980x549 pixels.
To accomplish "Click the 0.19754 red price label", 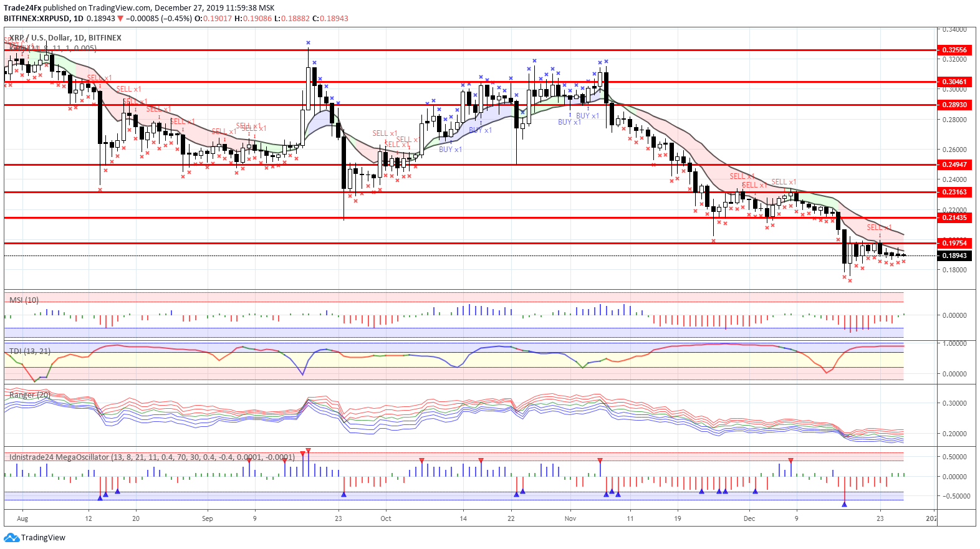I will pyautogui.click(x=954, y=243).
